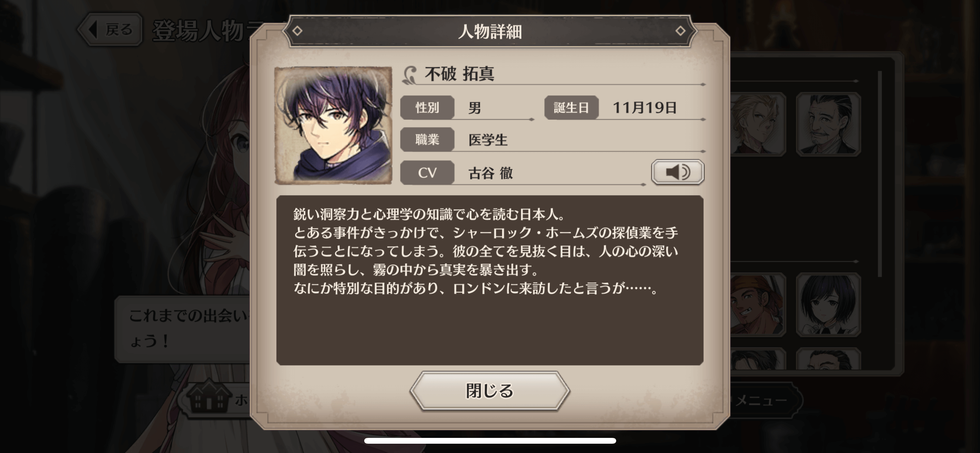The height and width of the screenshot is (453, 980).
Task: Click the right diamond ornament on title bar
Action: coord(680,31)
